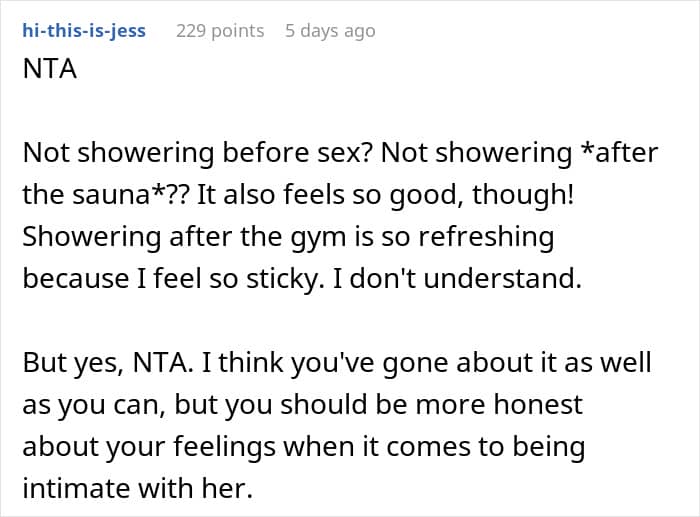Click the word 'refreshing' in the comment

point(486,237)
